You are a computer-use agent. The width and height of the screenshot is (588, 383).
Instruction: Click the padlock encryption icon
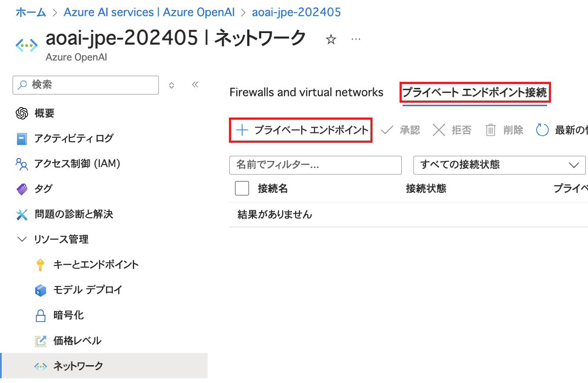coord(40,315)
